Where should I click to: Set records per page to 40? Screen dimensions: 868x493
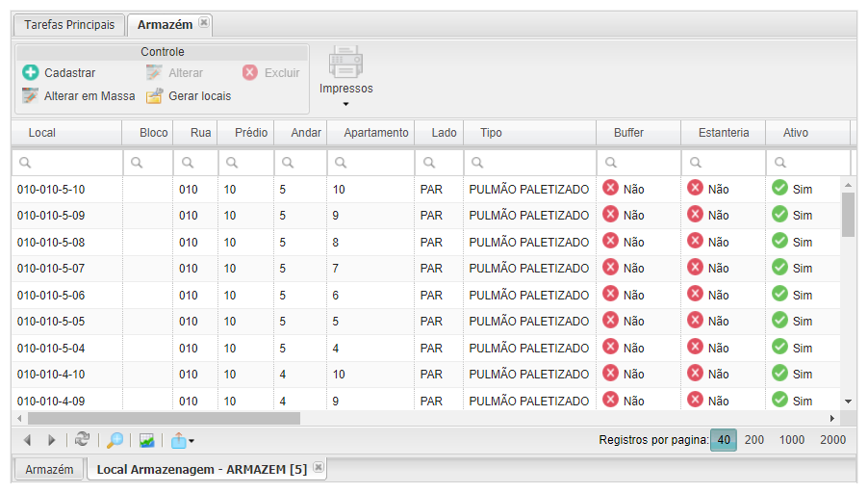[724, 440]
